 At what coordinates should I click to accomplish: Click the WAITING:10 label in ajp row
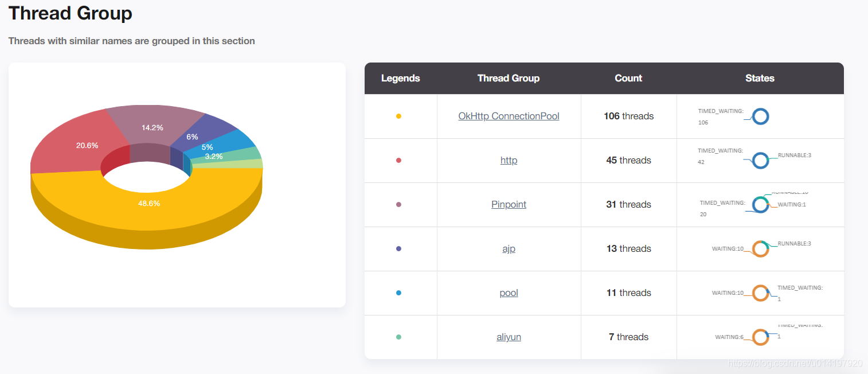(x=728, y=248)
